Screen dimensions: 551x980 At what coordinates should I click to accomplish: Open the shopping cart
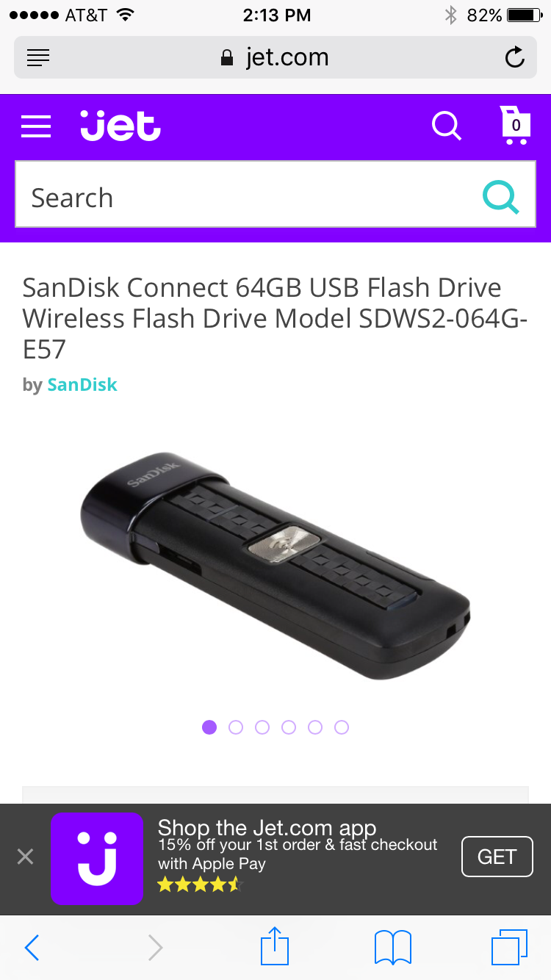click(515, 125)
